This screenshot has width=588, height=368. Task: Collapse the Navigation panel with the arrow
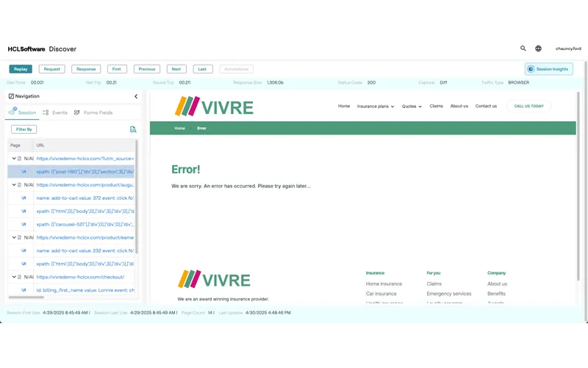(x=136, y=96)
